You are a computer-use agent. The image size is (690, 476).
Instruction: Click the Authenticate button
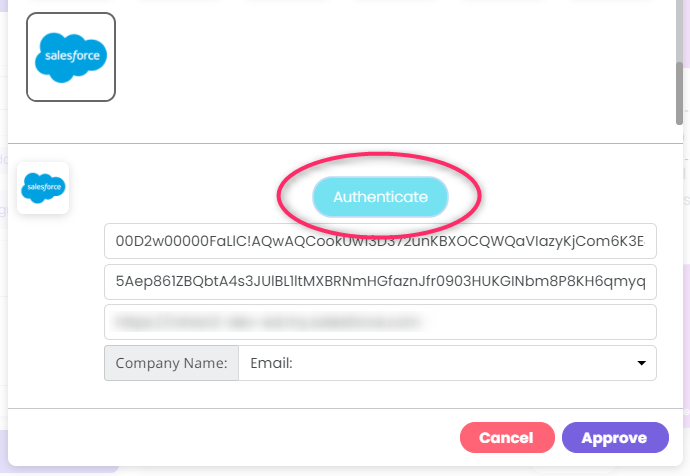click(x=380, y=197)
